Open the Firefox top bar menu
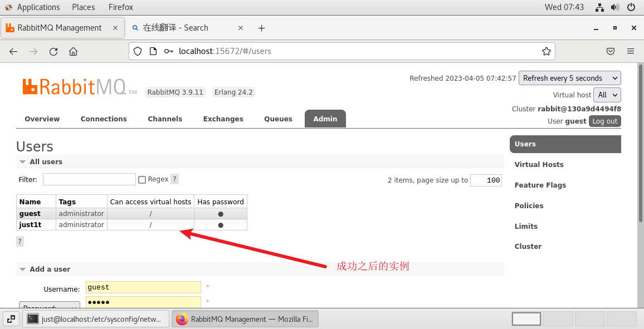Screen dimensions: 644x329 point(121,7)
